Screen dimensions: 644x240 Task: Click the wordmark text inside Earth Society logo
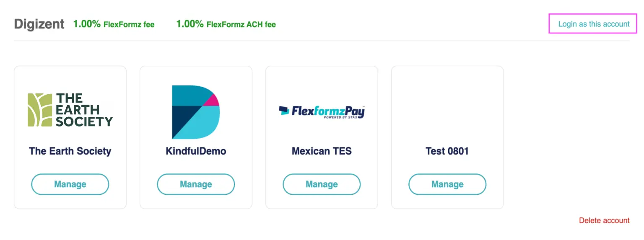point(84,110)
